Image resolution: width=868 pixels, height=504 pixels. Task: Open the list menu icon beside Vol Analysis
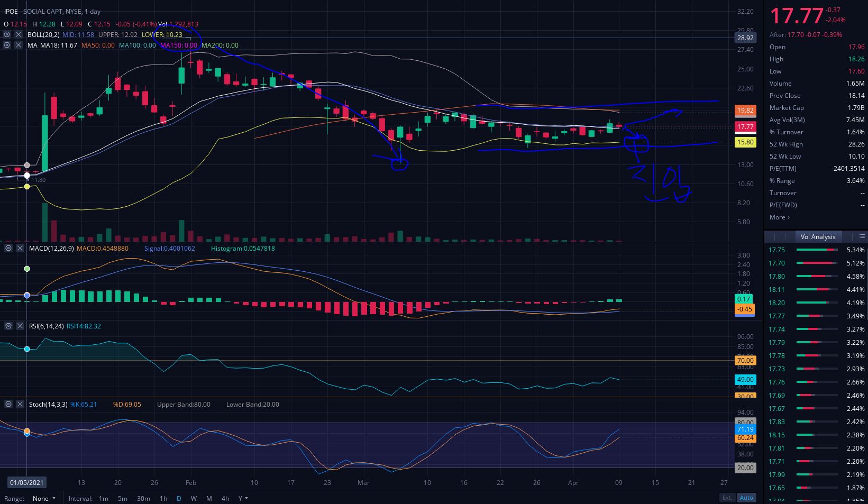coord(862,236)
